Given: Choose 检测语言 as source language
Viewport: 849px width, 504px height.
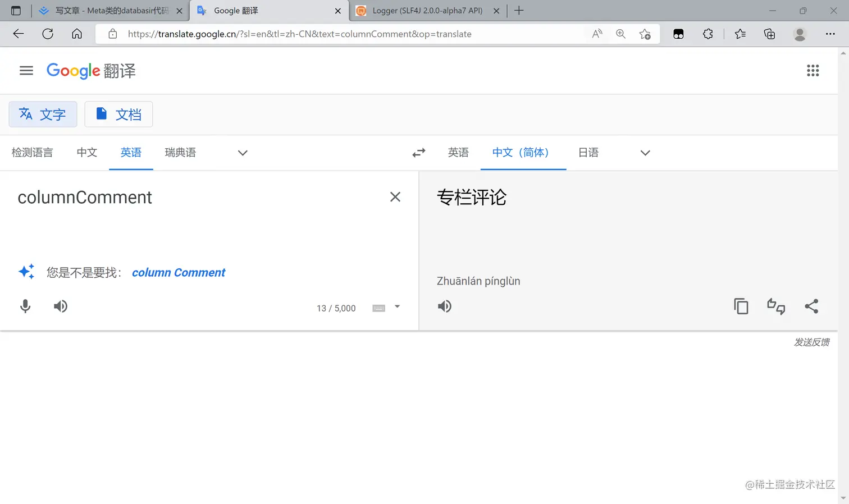Looking at the screenshot, I should 33,153.
